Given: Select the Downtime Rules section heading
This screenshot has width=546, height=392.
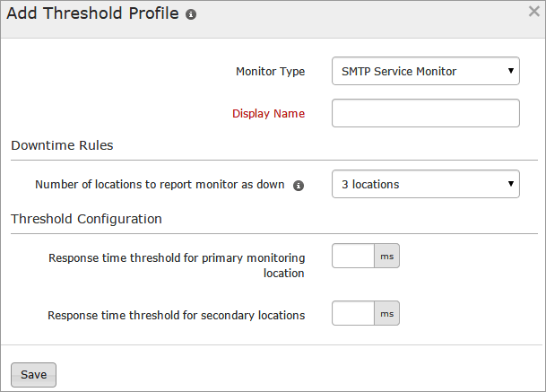Looking at the screenshot, I should pyautogui.click(x=61, y=144).
